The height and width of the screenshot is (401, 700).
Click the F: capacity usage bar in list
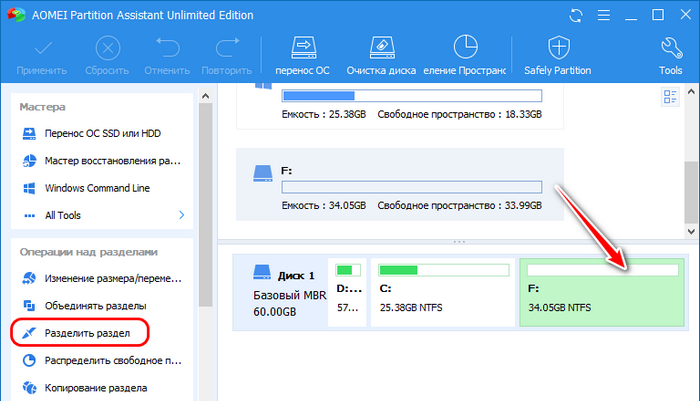point(412,187)
